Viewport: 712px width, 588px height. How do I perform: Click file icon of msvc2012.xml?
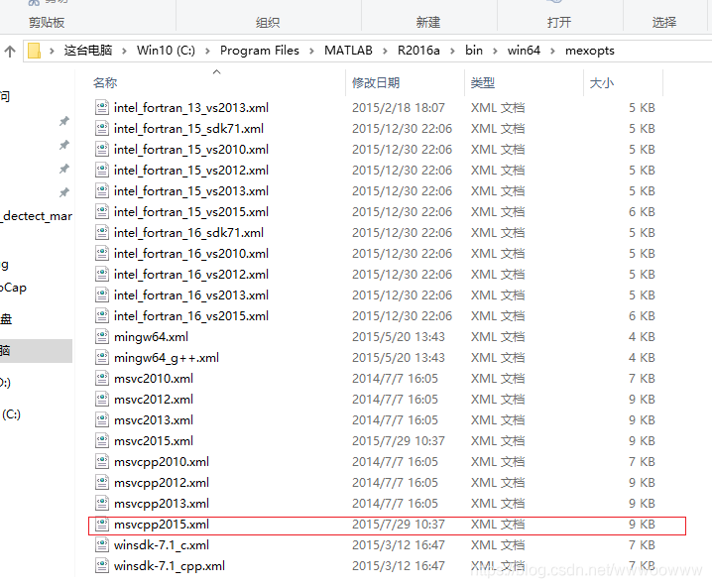[x=102, y=400]
